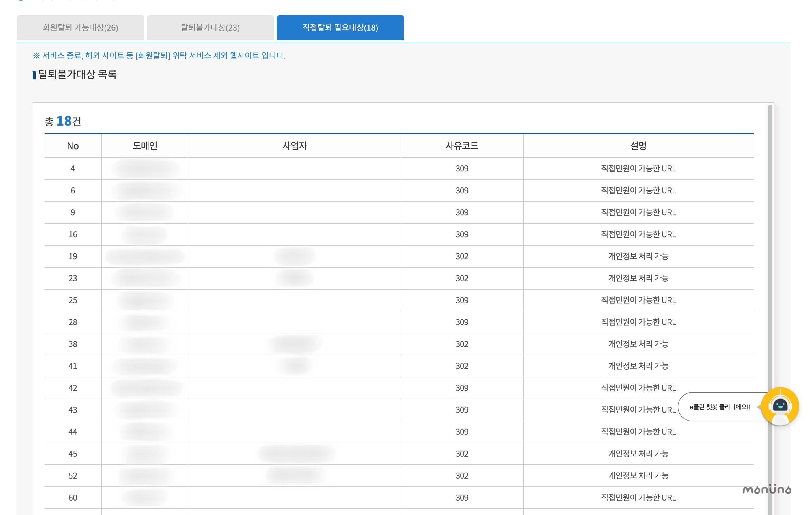Screen dimensions: 812x515
Task: Click row number 6 cell
Action: click(73, 191)
